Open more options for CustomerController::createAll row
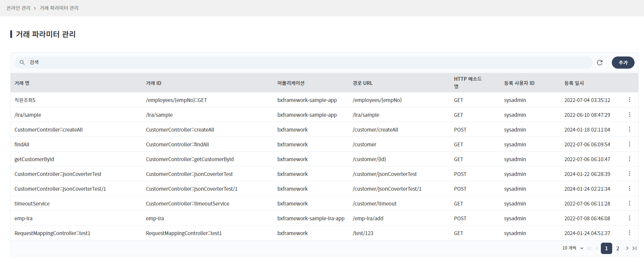The width and height of the screenshot is (644, 262). point(630,129)
